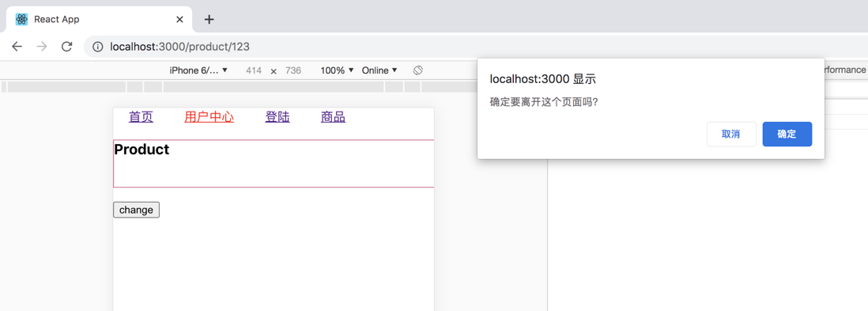Open the 商品 link
Screen dimensions: 868x311
[x=334, y=117]
